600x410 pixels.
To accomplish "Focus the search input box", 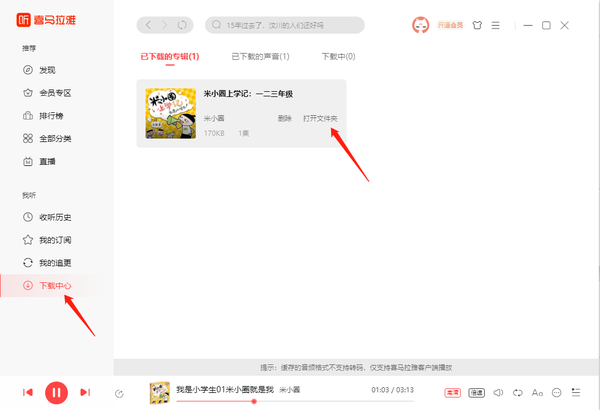I will pyautogui.click(x=285, y=25).
